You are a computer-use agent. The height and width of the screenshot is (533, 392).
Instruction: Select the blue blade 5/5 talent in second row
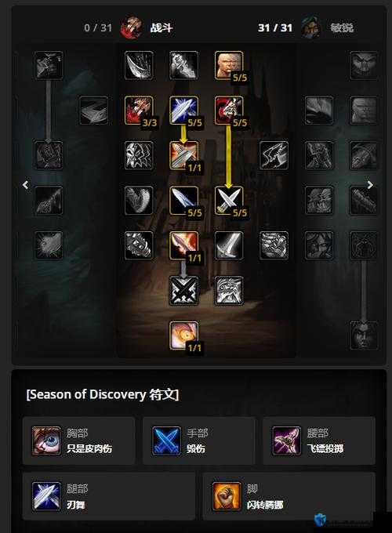[184, 111]
